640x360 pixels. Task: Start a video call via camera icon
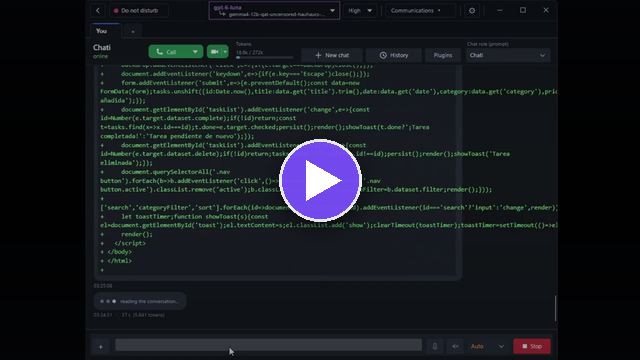tap(214, 52)
